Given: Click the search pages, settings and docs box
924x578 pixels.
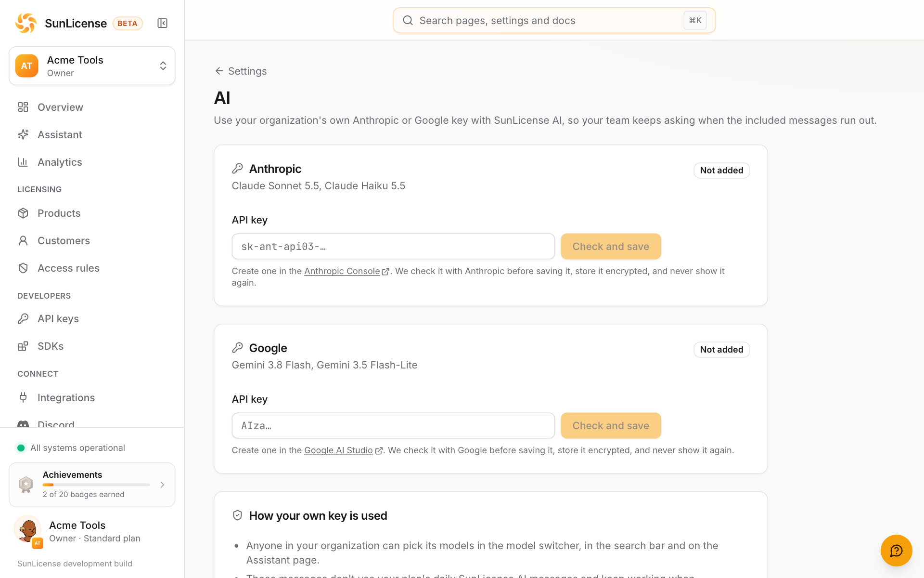Looking at the screenshot, I should tap(554, 20).
